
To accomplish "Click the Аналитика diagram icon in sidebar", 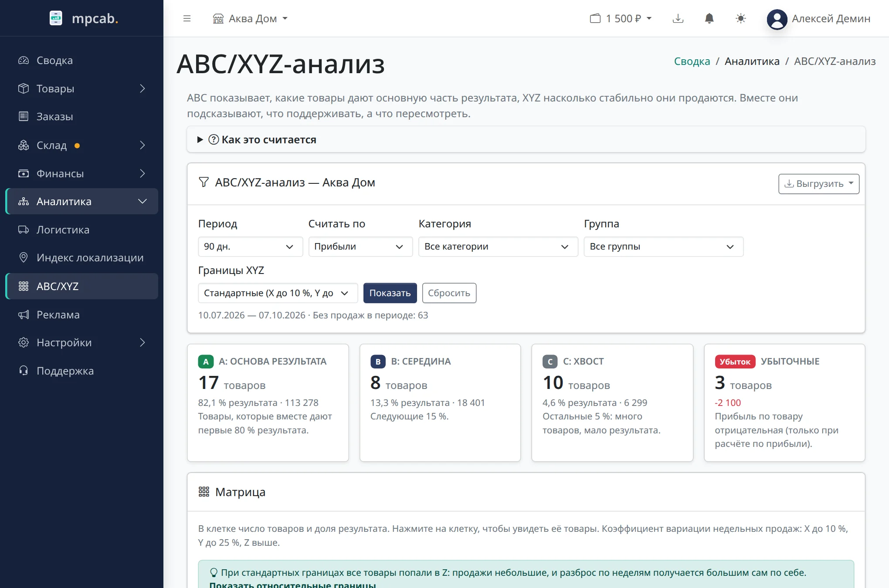I will click(x=24, y=202).
